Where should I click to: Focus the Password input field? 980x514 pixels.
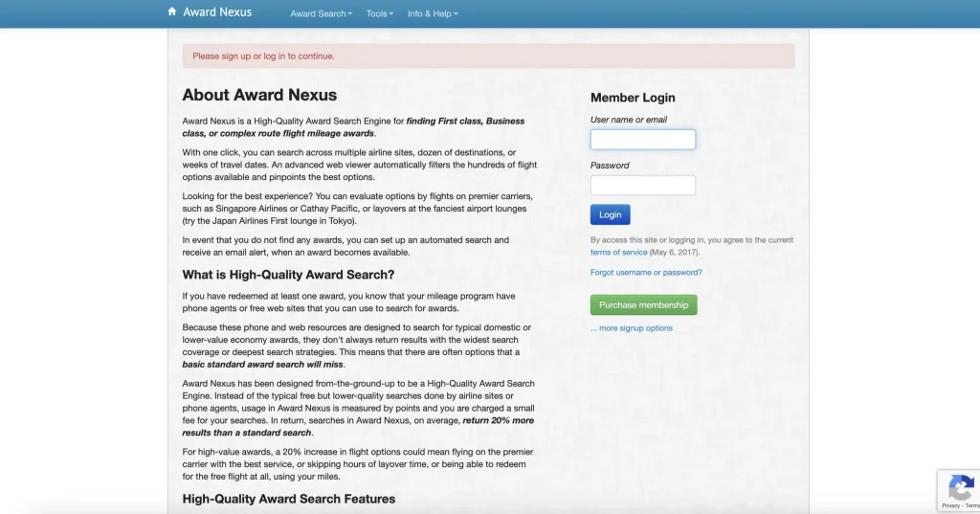point(642,185)
